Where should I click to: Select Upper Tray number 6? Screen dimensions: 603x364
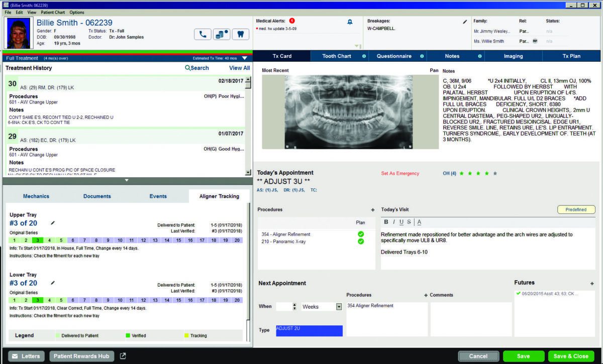(73, 240)
